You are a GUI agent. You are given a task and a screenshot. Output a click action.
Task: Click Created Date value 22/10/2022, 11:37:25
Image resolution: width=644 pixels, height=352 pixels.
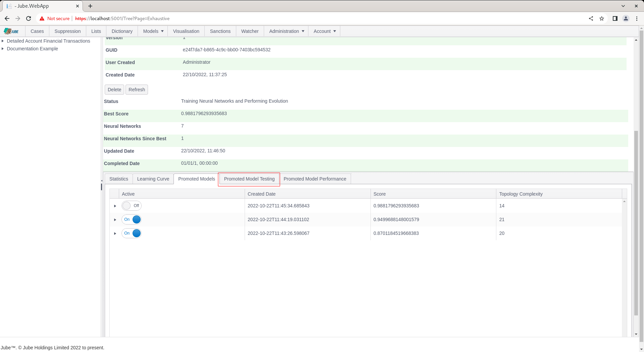pos(205,74)
